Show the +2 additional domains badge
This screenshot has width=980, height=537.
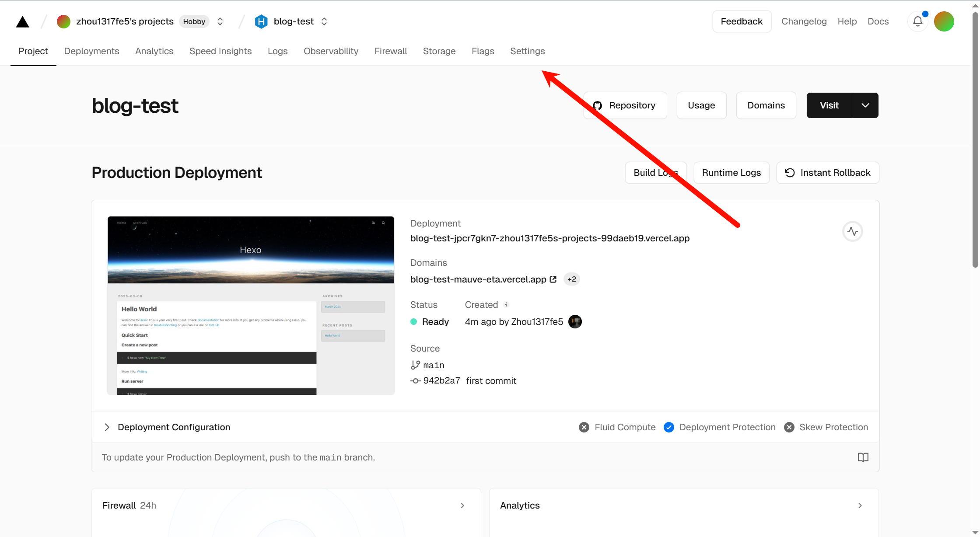pos(572,279)
